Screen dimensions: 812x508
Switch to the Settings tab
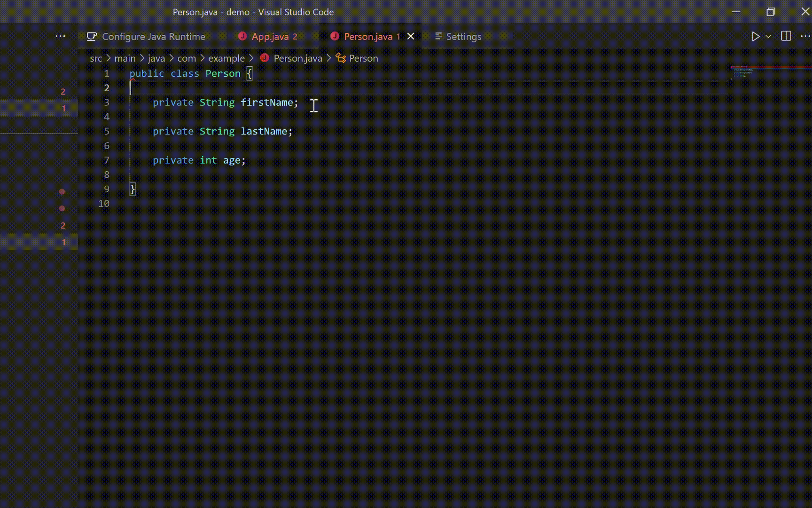(x=463, y=37)
